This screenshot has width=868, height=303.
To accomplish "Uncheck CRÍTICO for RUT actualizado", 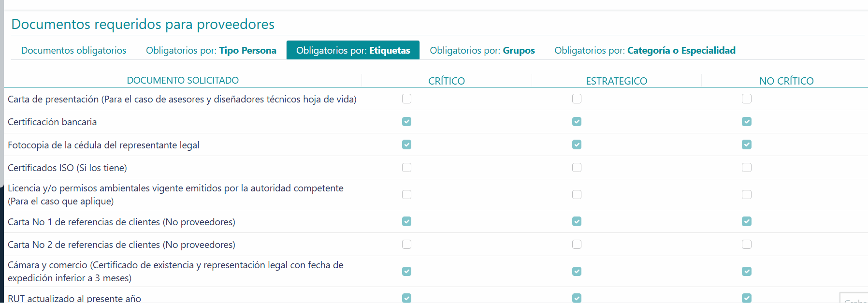I will [x=407, y=298].
